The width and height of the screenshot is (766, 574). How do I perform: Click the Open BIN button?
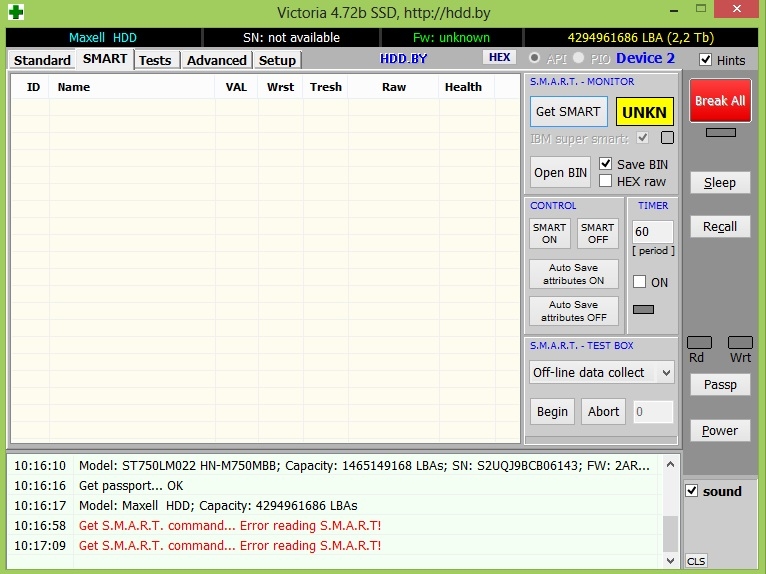click(560, 172)
